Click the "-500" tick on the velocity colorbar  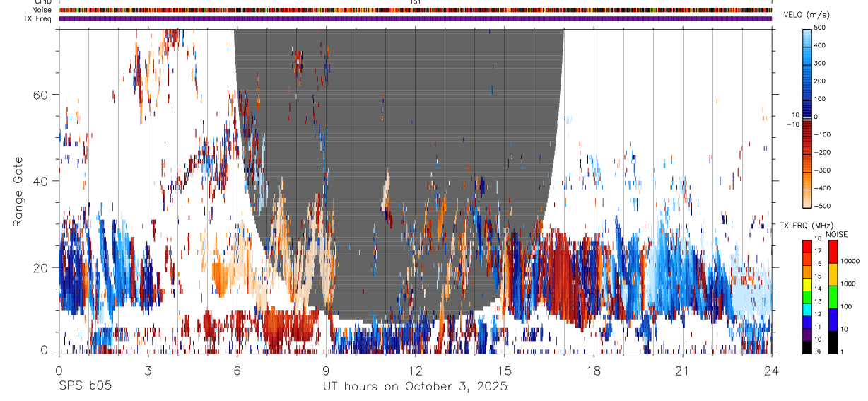click(x=821, y=207)
